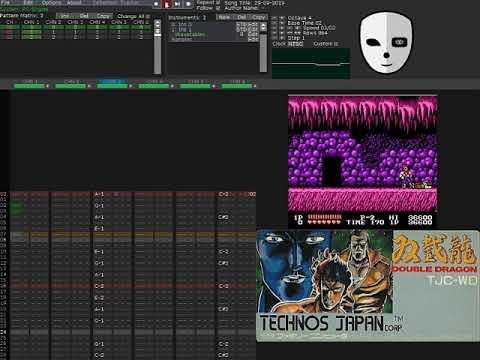Click the mute icon beside CHN 2 meter
This screenshot has width=480, height=360.
tap(89, 86)
